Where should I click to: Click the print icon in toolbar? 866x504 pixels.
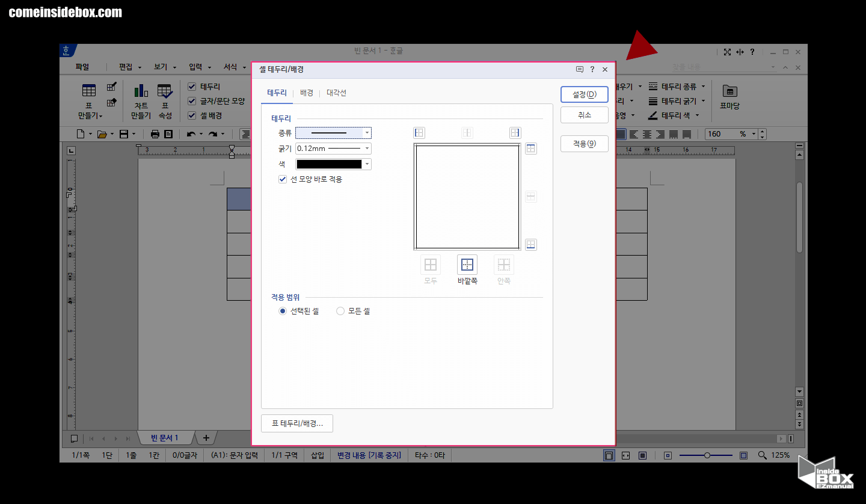[x=155, y=134]
